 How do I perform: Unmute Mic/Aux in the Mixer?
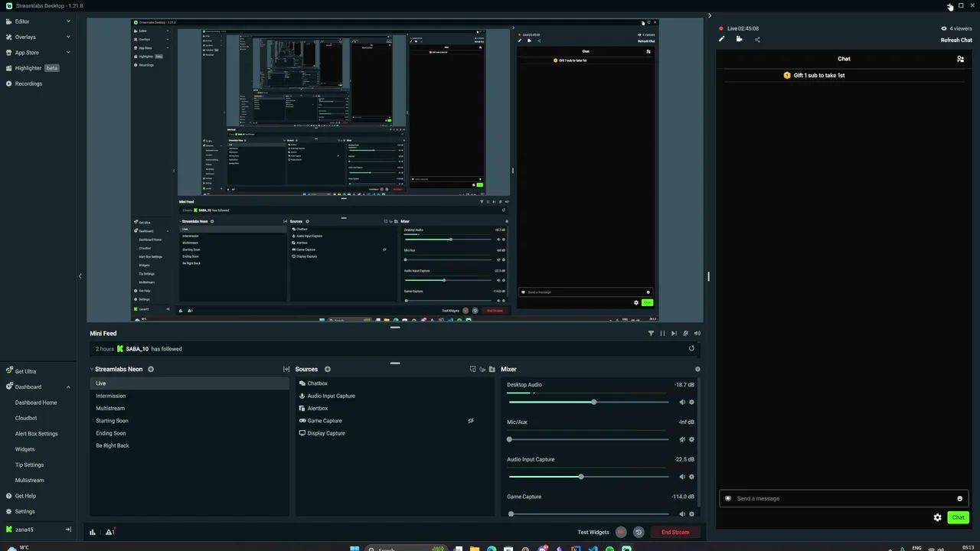pos(682,440)
